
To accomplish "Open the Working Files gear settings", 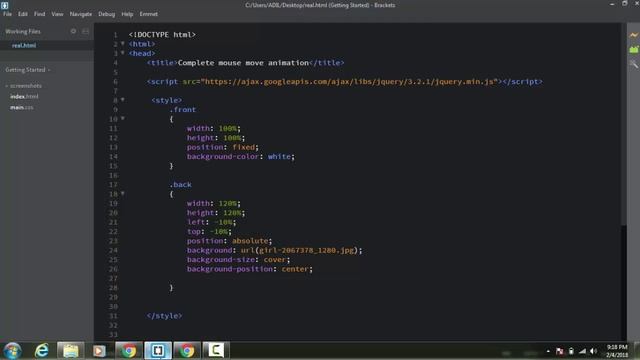I will pyautogui.click(x=73, y=31).
